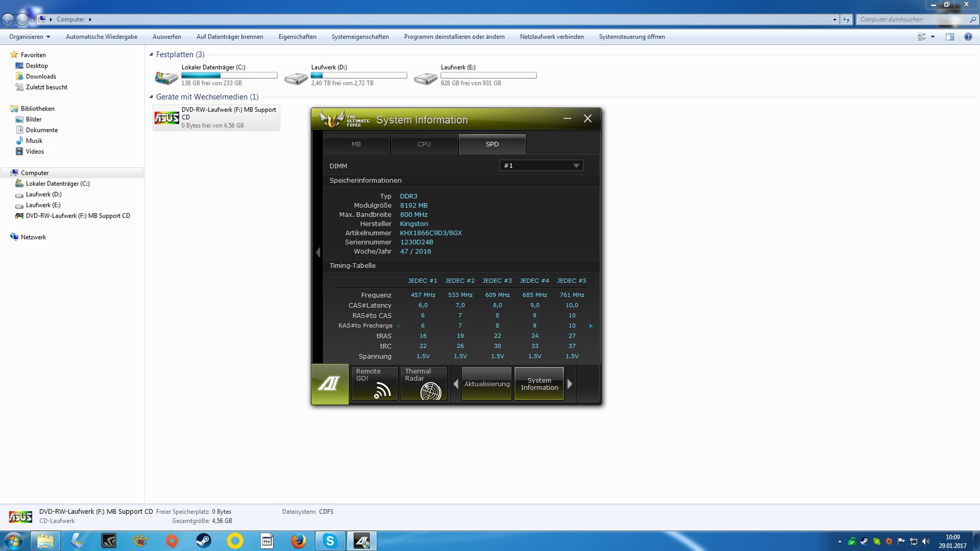Open Firefox from taskbar
The width and height of the screenshot is (980, 551).
coord(298,541)
